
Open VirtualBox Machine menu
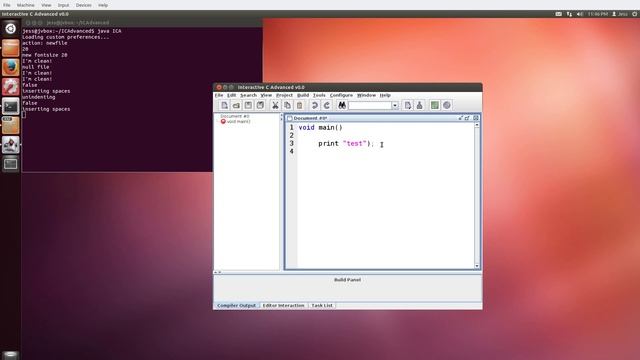[25, 5]
